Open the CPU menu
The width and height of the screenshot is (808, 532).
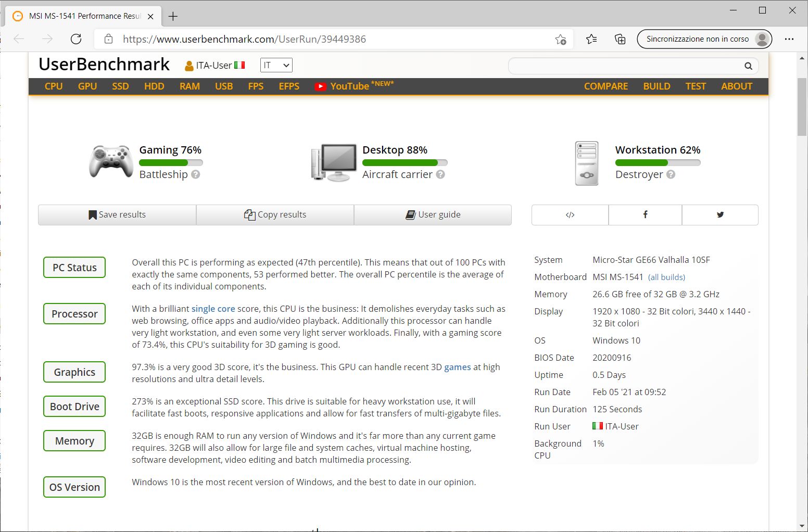click(54, 86)
